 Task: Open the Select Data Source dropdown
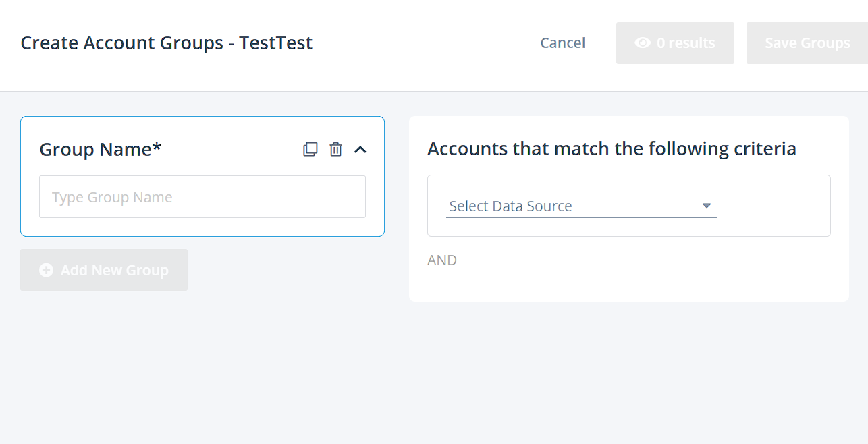pos(574,206)
